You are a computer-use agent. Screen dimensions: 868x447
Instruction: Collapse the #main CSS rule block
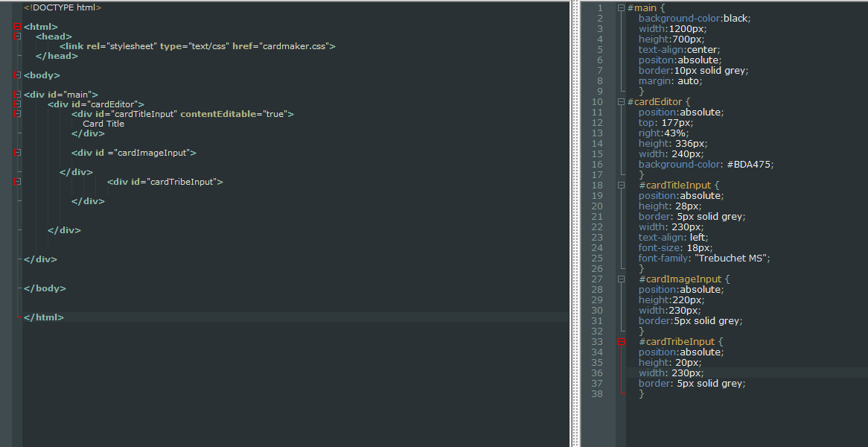point(622,7)
